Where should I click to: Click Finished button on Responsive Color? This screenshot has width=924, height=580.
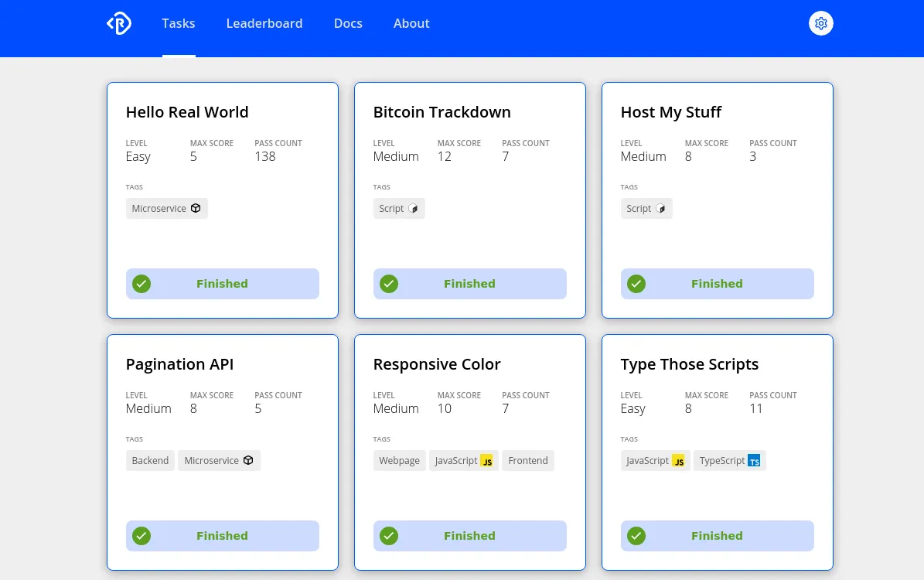[469, 536]
